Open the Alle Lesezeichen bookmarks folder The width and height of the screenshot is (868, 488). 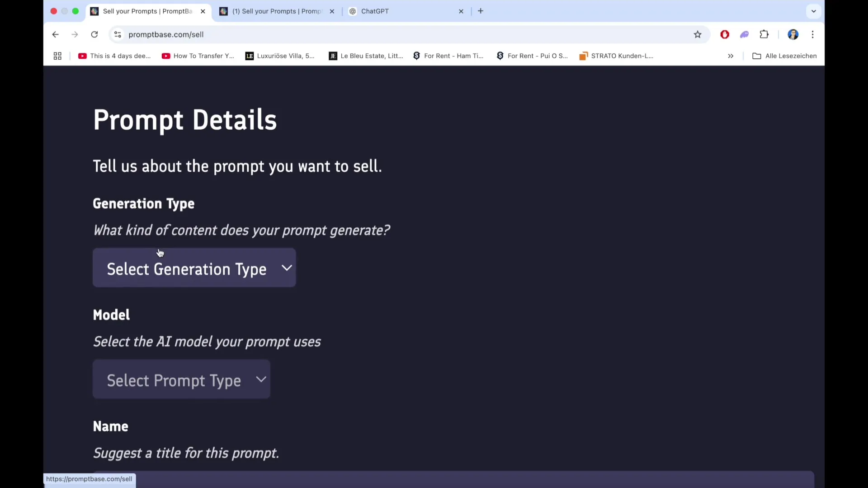(784, 56)
